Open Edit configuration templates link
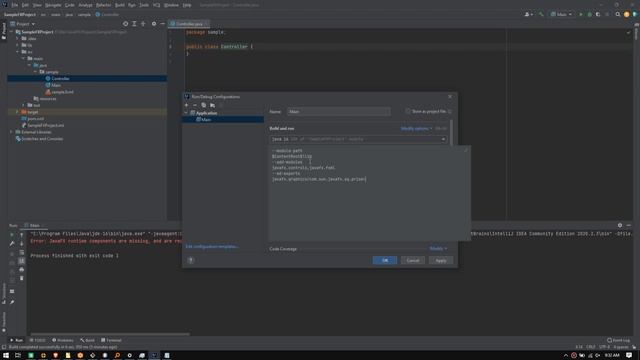640x360 pixels. tap(212, 247)
